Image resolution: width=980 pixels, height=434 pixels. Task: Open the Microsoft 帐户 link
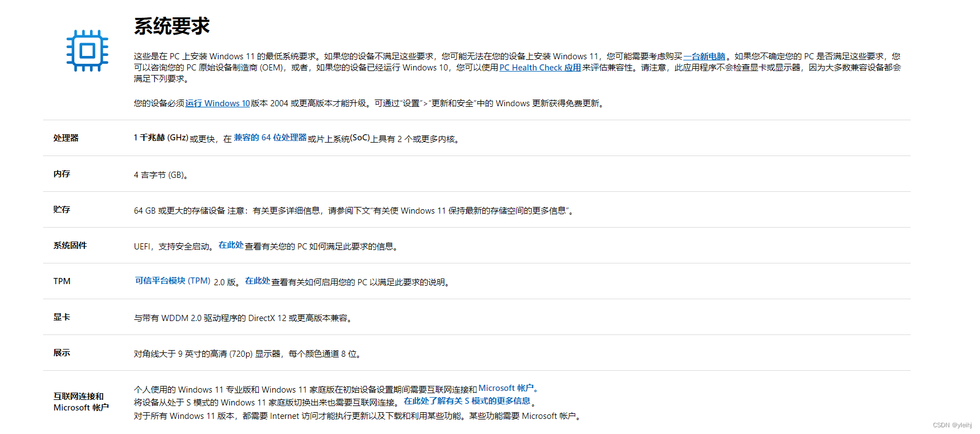point(506,388)
